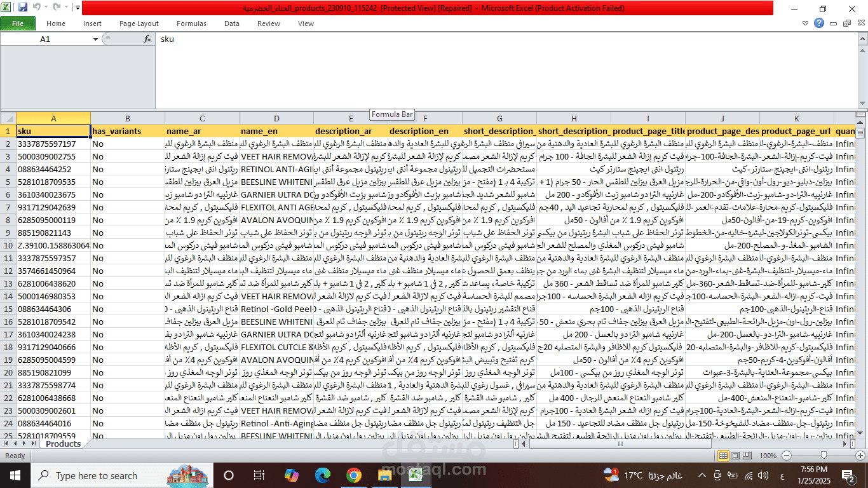Go to first sheet with navigation arrow

[x=5, y=444]
